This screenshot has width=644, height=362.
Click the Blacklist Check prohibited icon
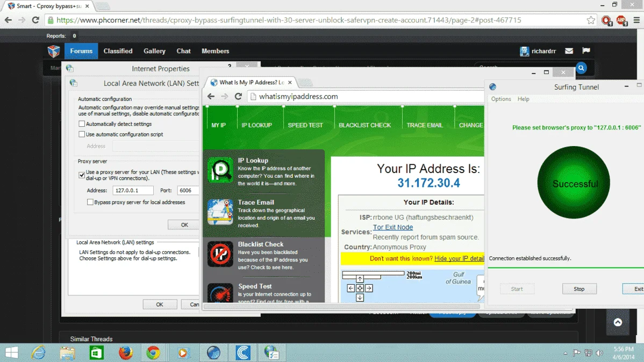click(220, 254)
